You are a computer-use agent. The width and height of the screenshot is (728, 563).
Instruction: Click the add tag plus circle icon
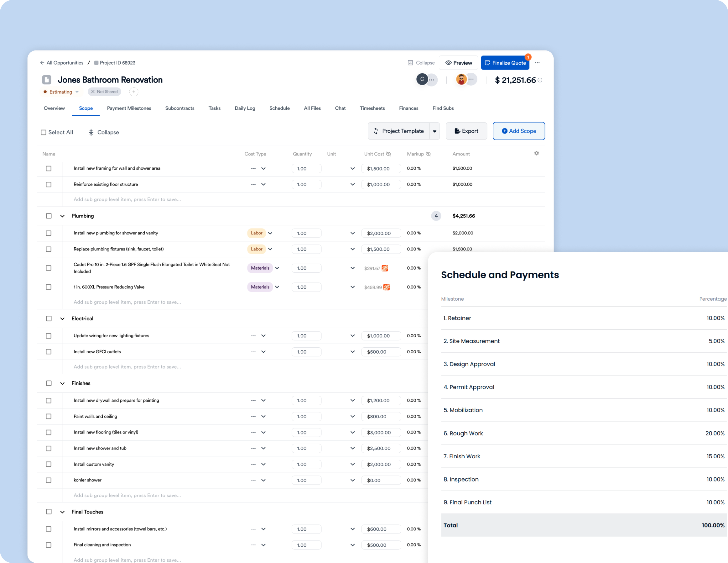click(134, 92)
